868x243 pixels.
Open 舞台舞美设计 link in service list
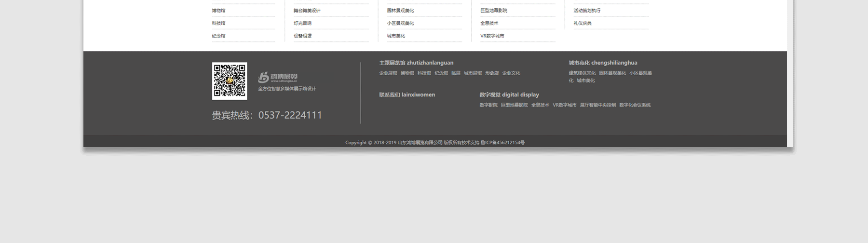pos(307,11)
